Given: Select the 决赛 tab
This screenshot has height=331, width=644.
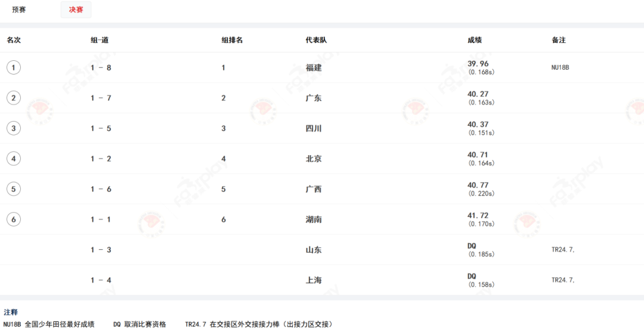Looking at the screenshot, I should pos(76,10).
